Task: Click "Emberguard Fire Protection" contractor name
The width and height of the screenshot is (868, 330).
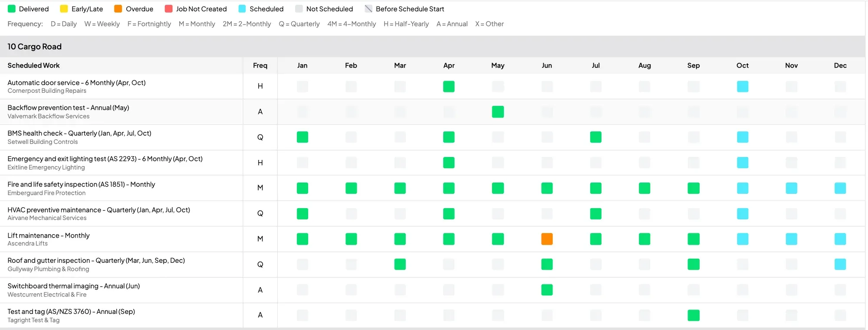Action: (x=46, y=193)
